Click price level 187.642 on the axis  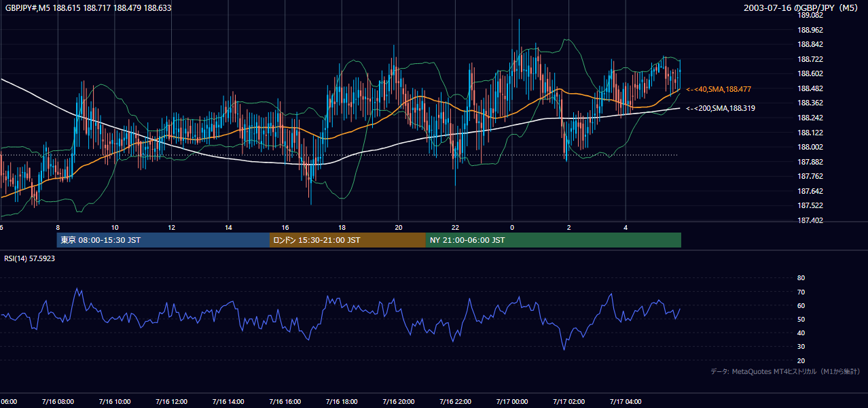[x=810, y=191]
